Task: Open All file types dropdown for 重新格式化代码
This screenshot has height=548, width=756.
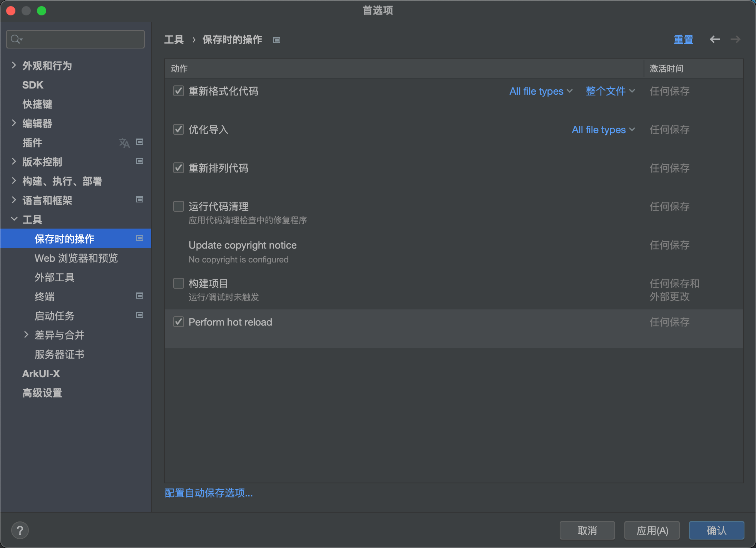Action: [x=541, y=91]
